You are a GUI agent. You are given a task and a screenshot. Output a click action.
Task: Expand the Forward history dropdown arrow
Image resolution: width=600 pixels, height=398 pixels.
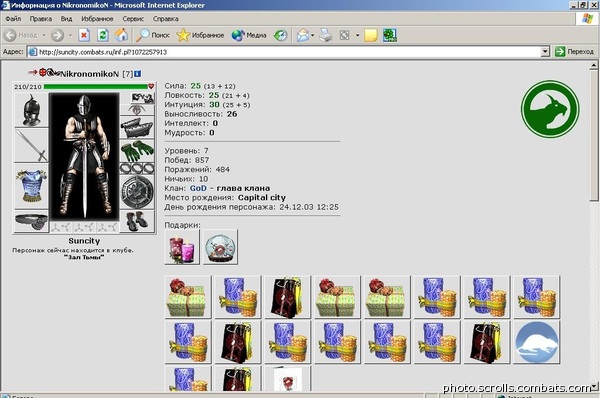point(70,35)
